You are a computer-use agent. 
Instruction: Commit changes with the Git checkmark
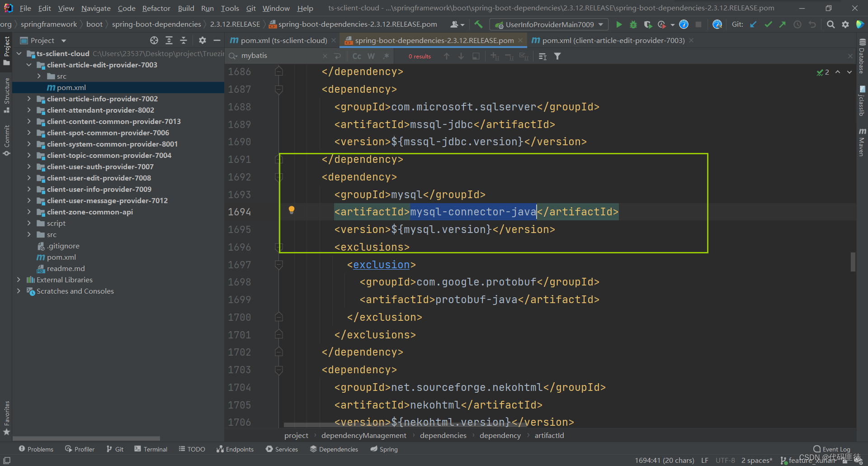tap(768, 24)
